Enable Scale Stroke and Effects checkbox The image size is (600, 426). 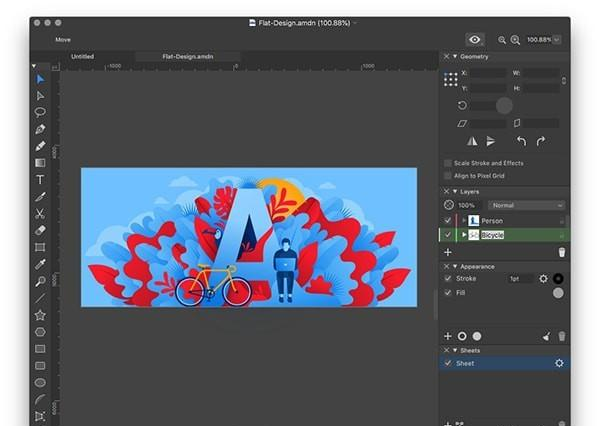coord(447,163)
